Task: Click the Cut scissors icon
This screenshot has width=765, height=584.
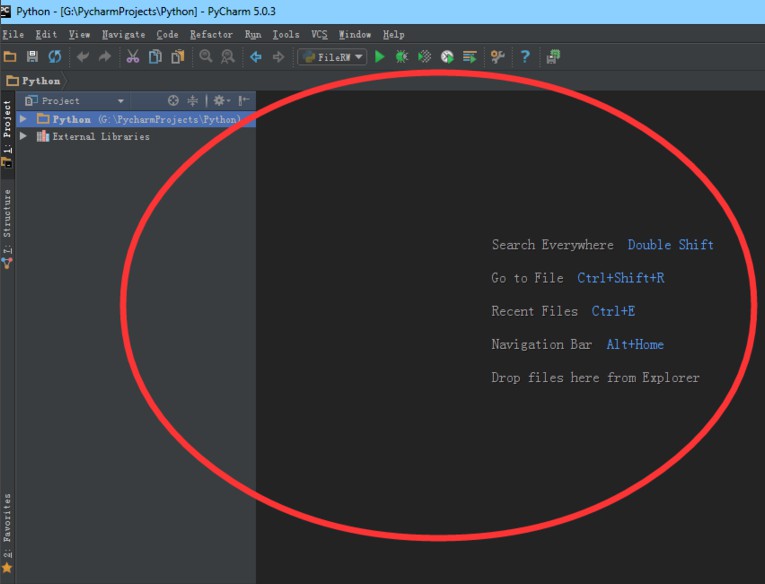Action: [132, 57]
